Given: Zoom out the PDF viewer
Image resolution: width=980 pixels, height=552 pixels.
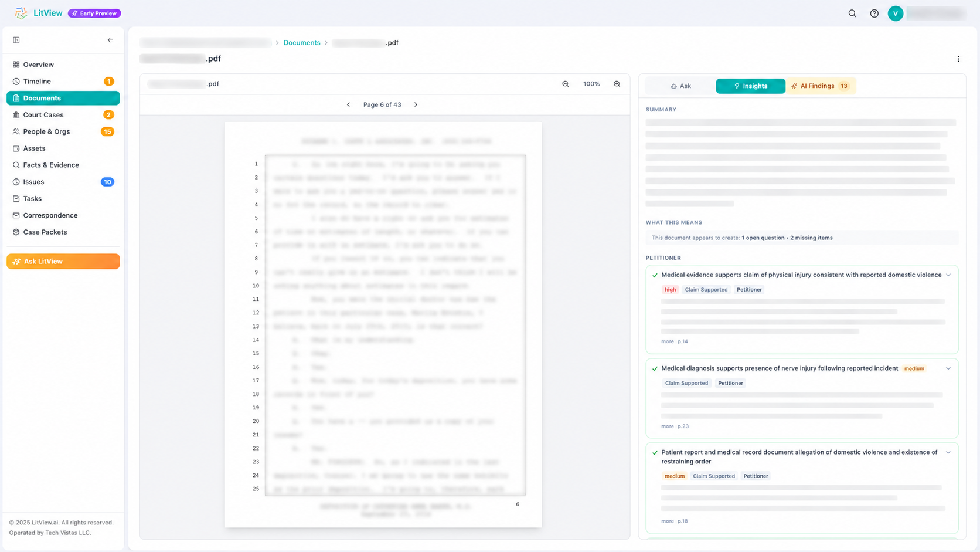Looking at the screenshot, I should pos(566,84).
